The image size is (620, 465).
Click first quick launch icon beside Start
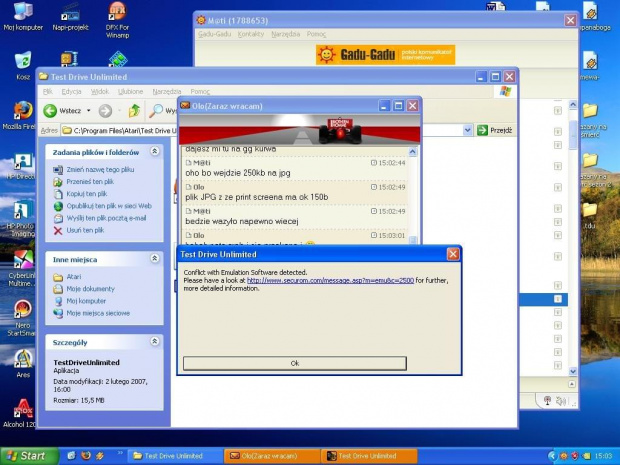point(71,456)
